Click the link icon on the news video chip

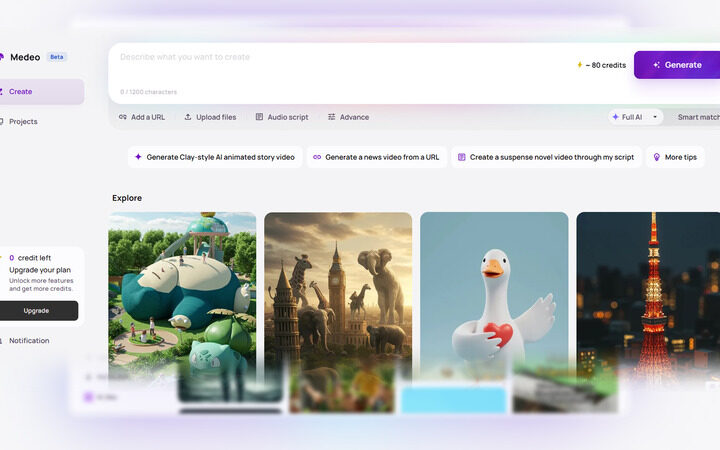pos(317,157)
